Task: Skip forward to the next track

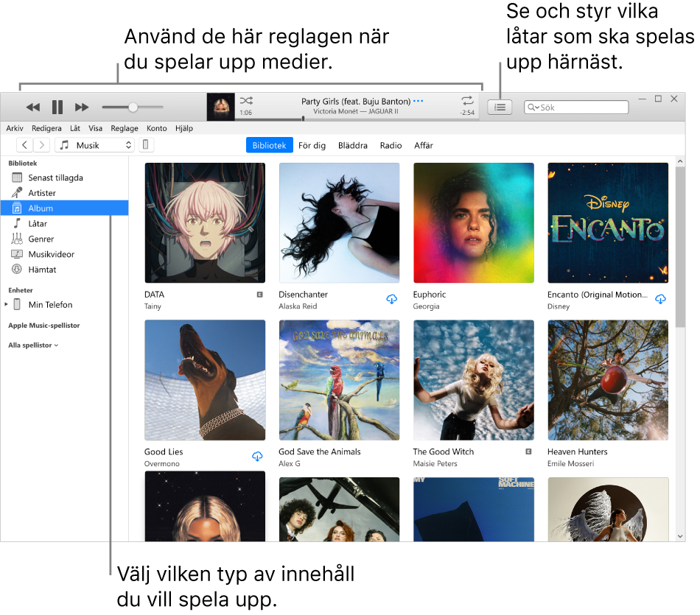Action: [82, 108]
